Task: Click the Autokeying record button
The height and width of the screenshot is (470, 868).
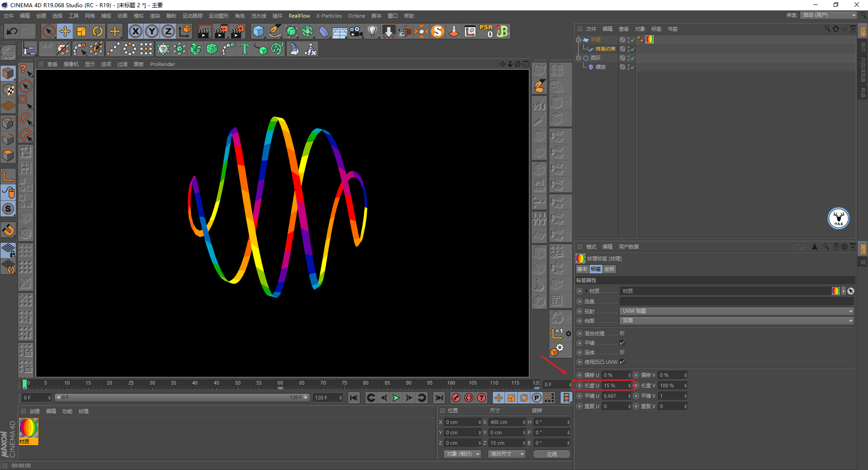Action: pyautogui.click(x=469, y=398)
